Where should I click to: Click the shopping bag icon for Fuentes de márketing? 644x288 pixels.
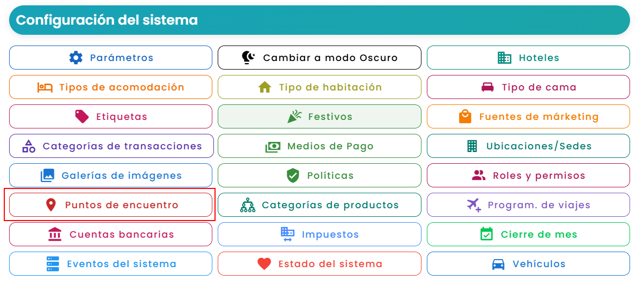click(x=465, y=117)
